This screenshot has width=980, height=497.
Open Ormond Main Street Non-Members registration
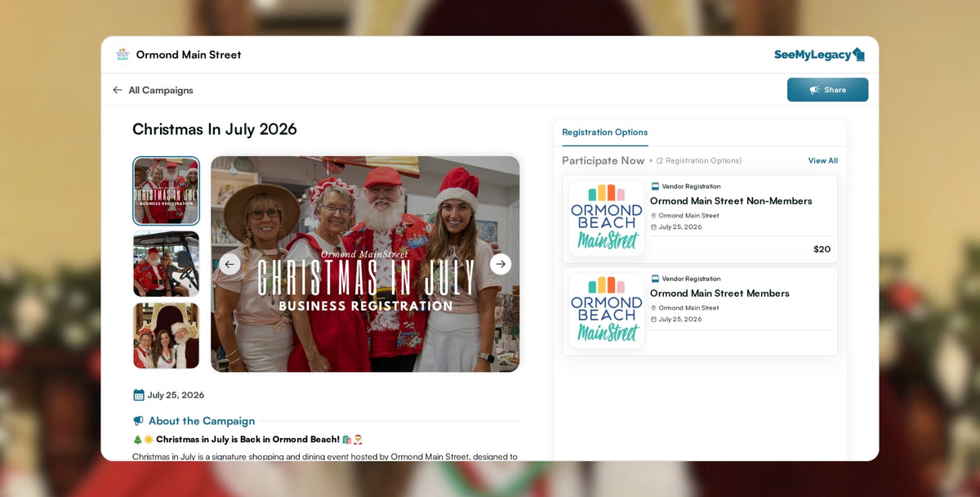[x=731, y=201]
